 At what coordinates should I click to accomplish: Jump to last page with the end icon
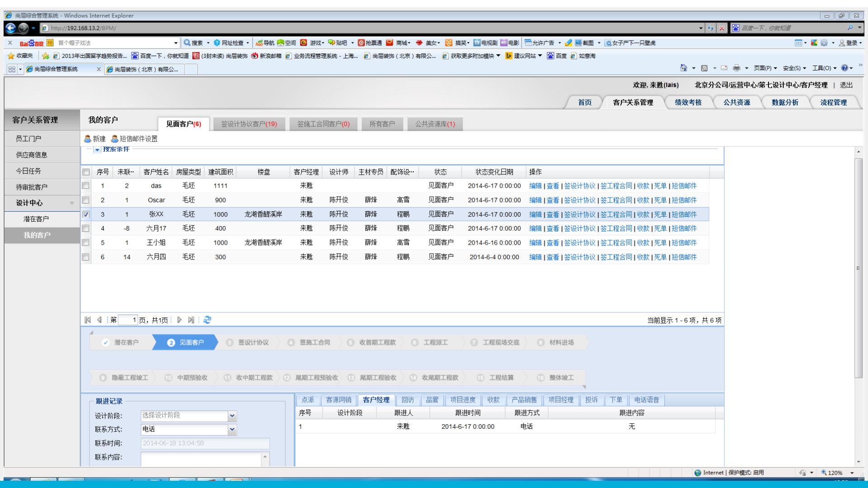point(191,320)
